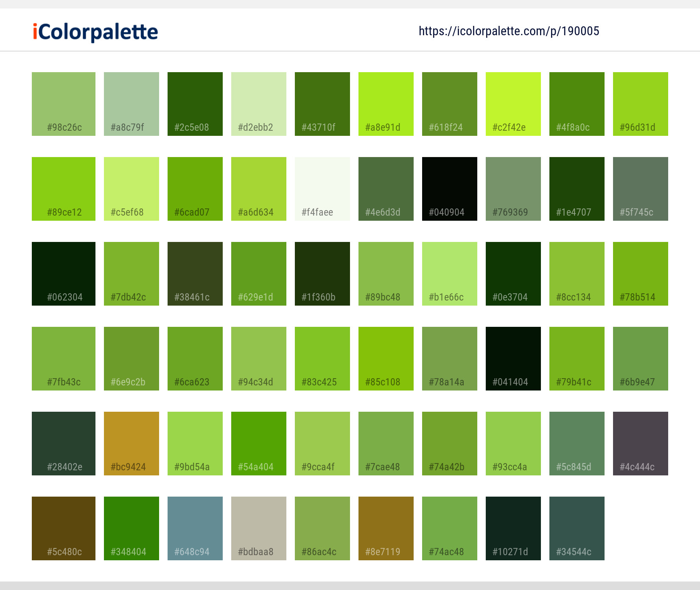This screenshot has width=700, height=590.
Task: Choose the pale #d2ebb2 swatch
Action: (259, 104)
